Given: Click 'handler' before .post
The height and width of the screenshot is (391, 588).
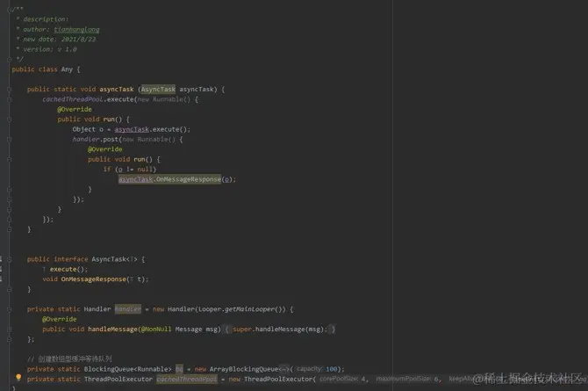Looking at the screenshot, I should 86,139.
